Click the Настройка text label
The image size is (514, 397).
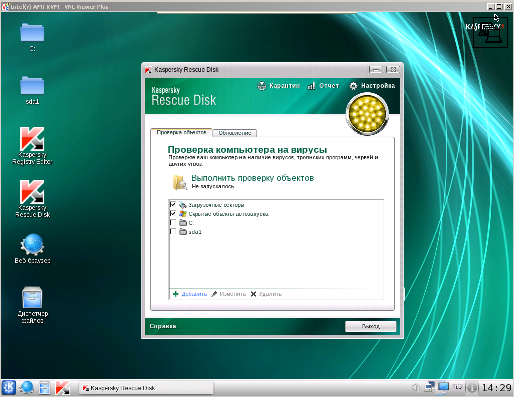click(378, 86)
